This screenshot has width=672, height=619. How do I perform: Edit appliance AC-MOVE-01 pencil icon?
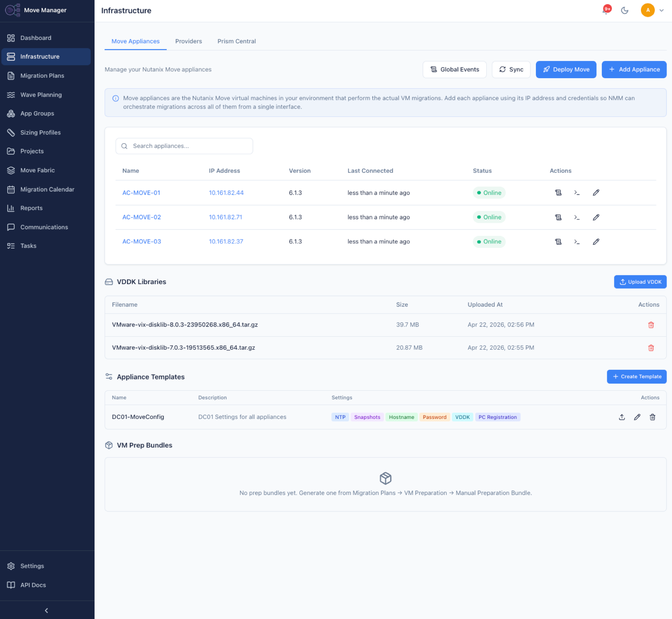[x=596, y=192]
